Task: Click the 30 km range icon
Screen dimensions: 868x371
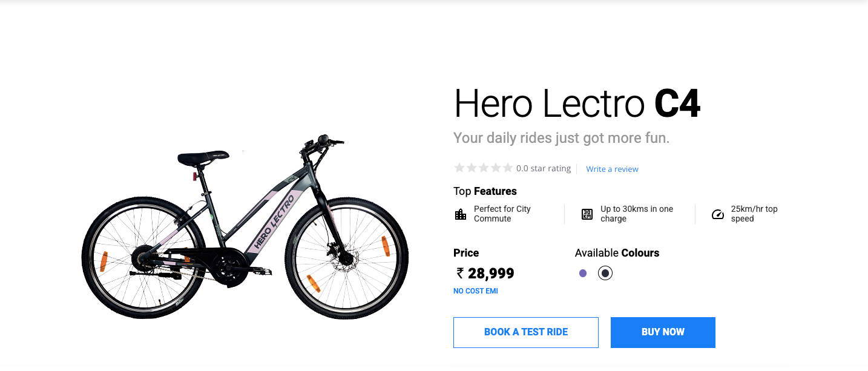Action: (x=587, y=214)
